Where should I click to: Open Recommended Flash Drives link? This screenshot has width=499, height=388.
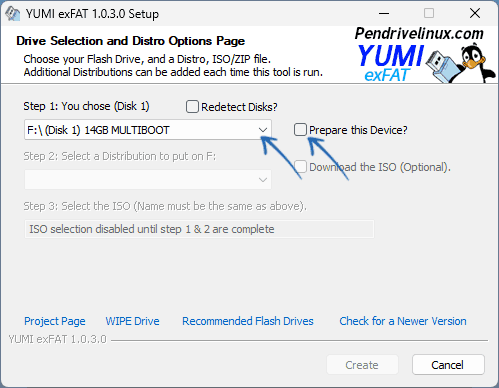[248, 321]
